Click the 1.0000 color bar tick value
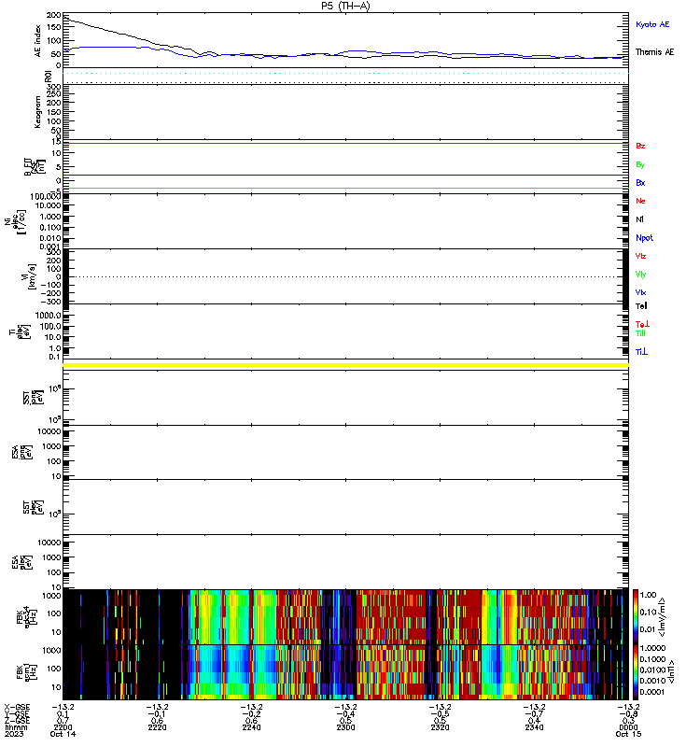The width and height of the screenshot is (700, 747). [x=652, y=648]
